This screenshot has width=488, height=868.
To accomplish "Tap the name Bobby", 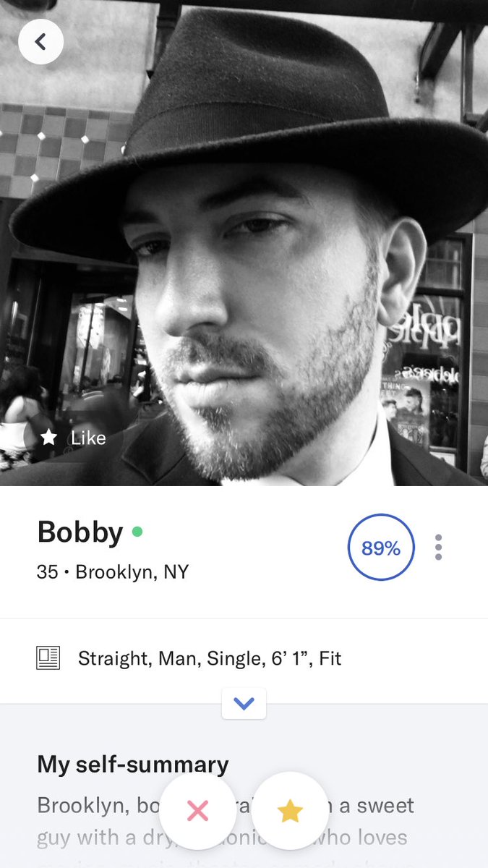I will click(x=80, y=532).
